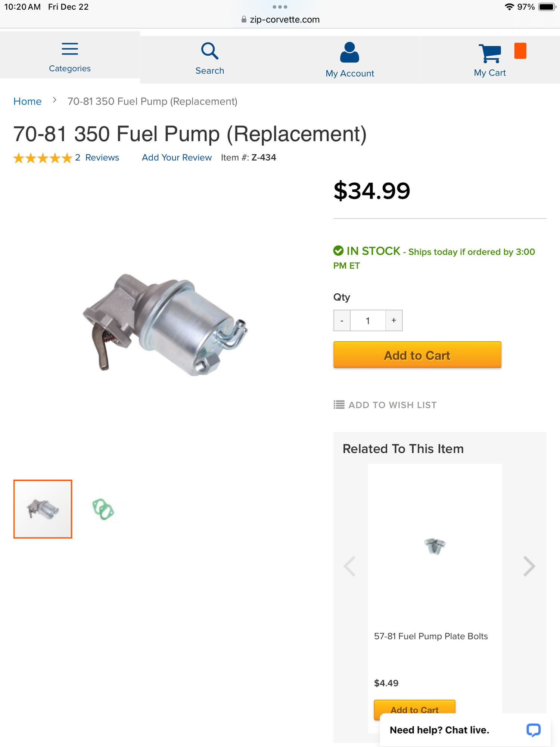
Task: Go to the Home breadcrumb link
Action: [27, 101]
